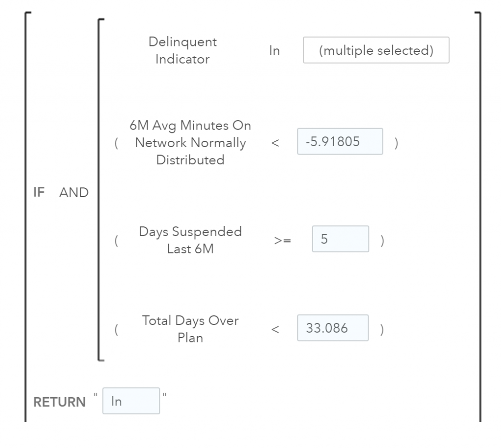Viewport: 501px width, 448px height.
Task: Focus the -5.91805 value field
Action: click(340, 142)
